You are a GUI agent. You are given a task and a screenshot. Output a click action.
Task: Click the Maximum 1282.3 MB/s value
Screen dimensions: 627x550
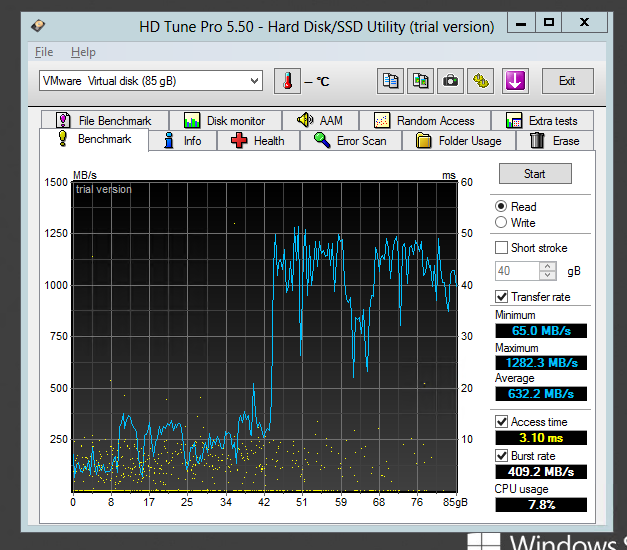541,362
